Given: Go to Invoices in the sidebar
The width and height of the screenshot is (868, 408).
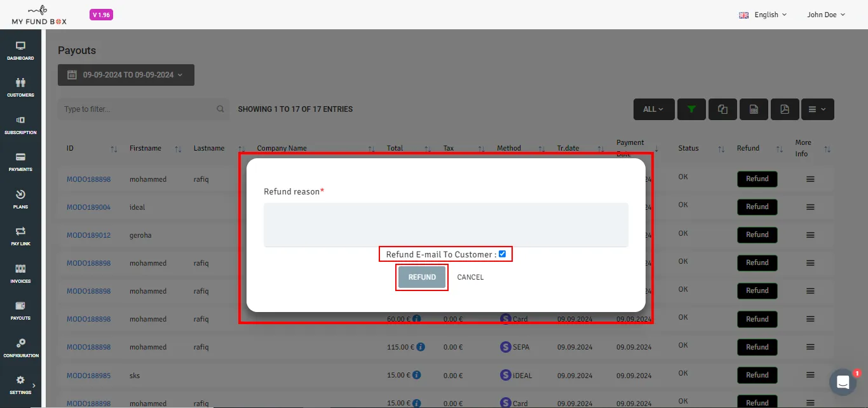Looking at the screenshot, I should click(x=20, y=273).
